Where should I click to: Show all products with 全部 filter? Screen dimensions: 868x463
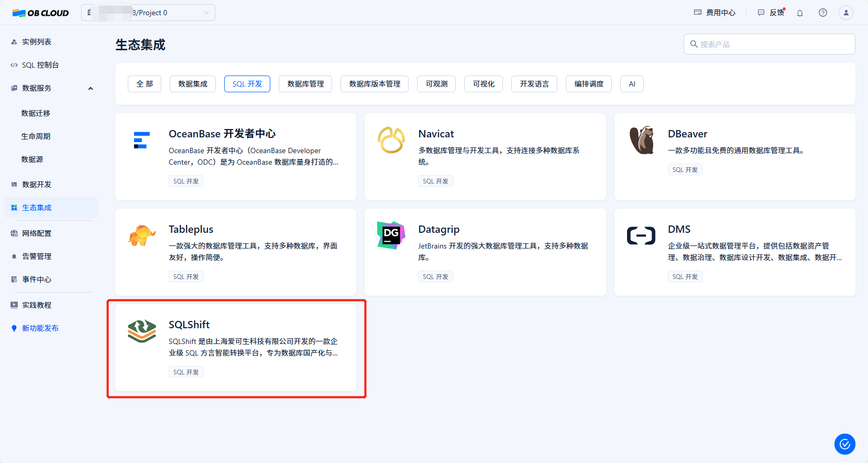point(145,84)
